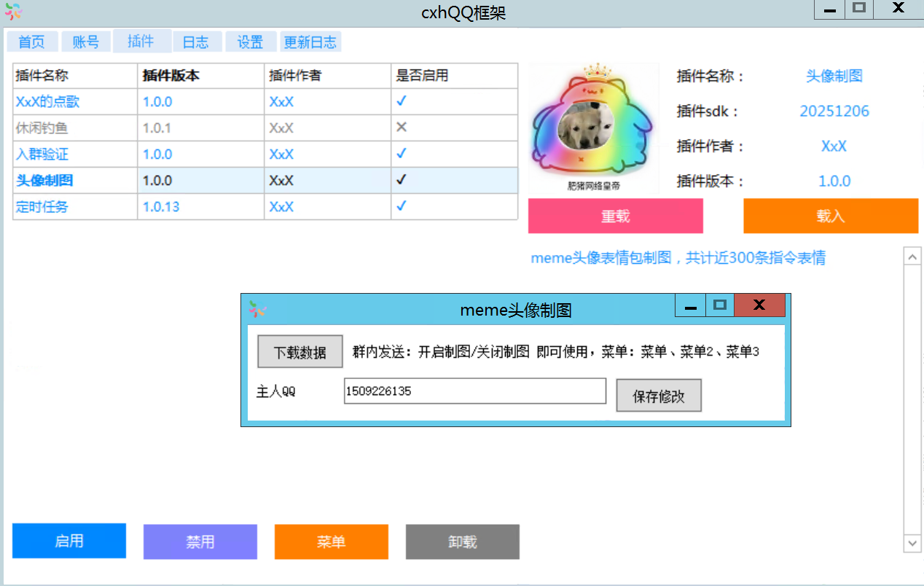Click the 卸载 uninstall button
The height and width of the screenshot is (586, 924).
coord(462,542)
